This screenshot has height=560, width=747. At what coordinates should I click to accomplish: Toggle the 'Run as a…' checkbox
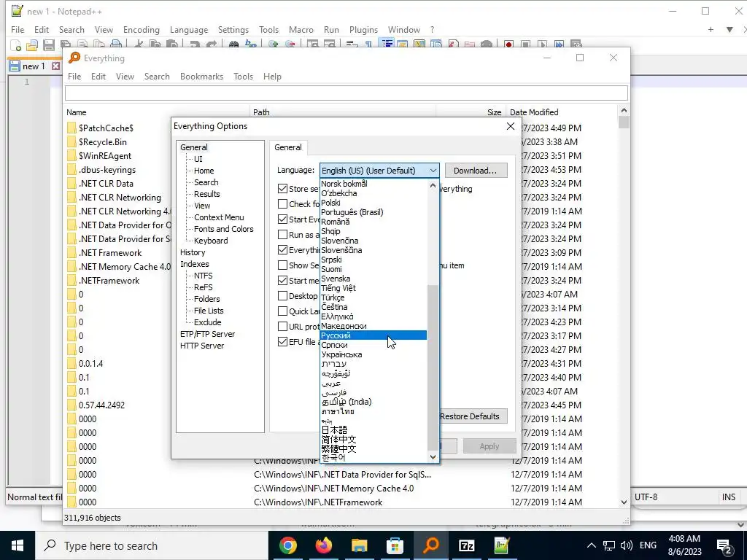point(282,234)
